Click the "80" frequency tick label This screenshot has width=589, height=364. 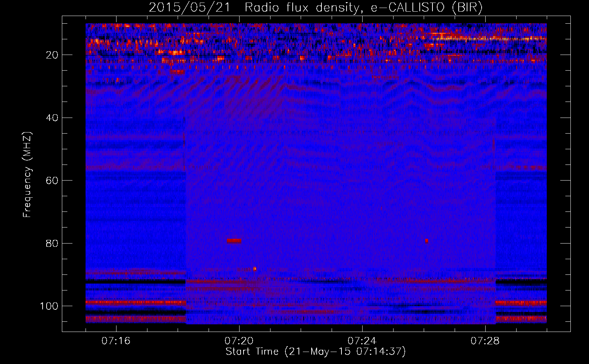click(52, 243)
